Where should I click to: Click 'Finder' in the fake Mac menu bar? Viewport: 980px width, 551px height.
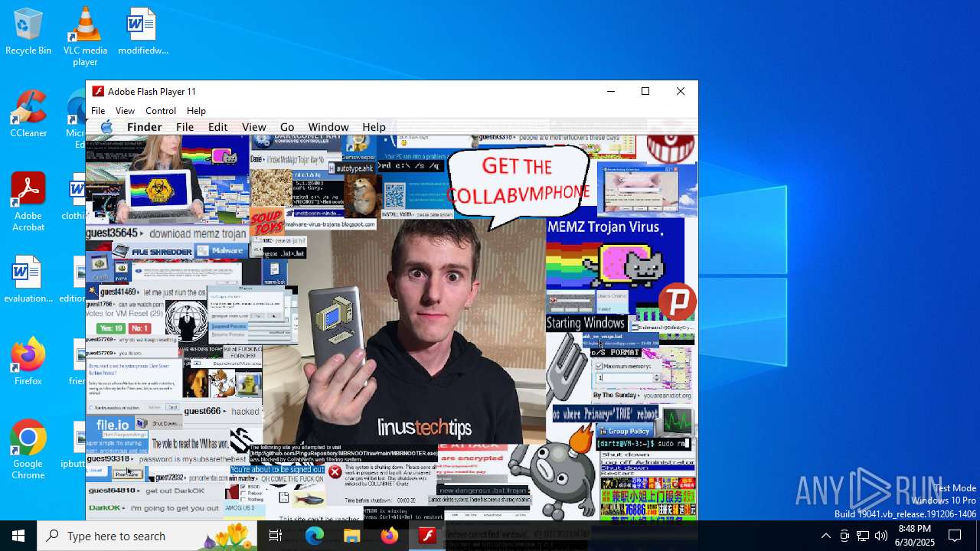[x=144, y=127]
